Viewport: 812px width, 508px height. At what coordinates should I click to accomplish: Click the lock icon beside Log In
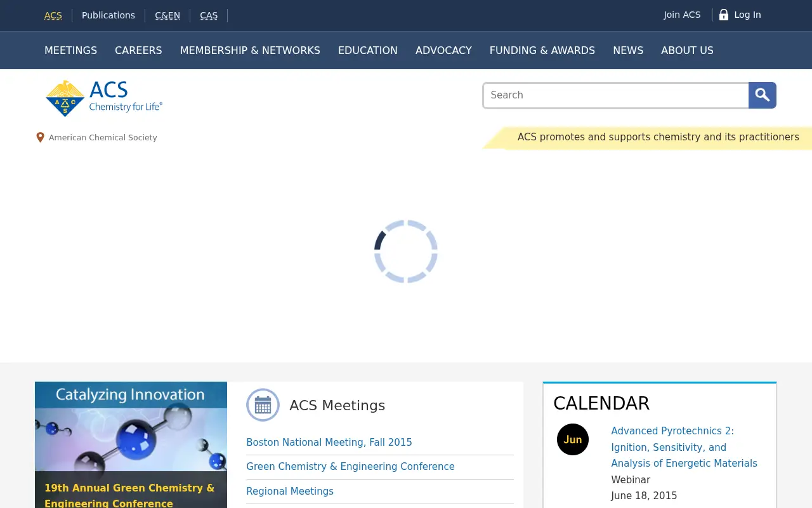pyautogui.click(x=723, y=15)
